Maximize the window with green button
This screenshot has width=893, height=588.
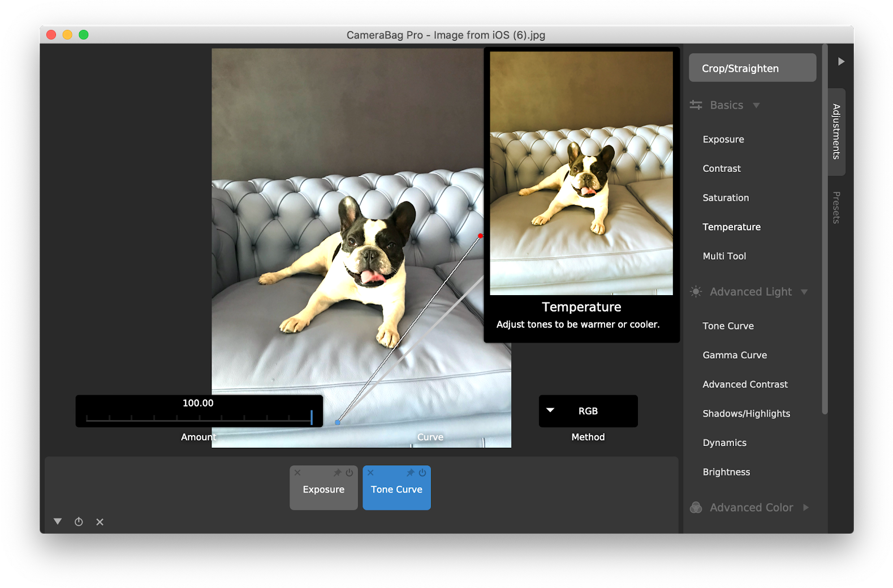[84, 34]
